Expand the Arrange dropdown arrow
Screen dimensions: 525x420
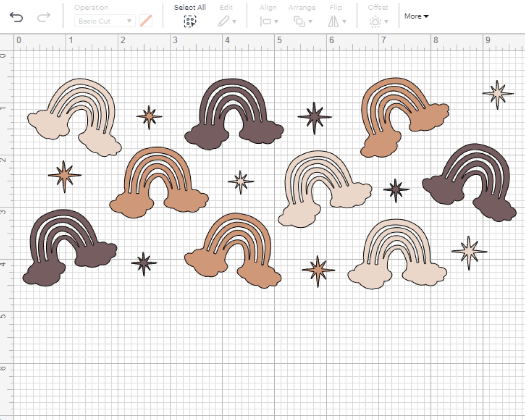click(310, 21)
